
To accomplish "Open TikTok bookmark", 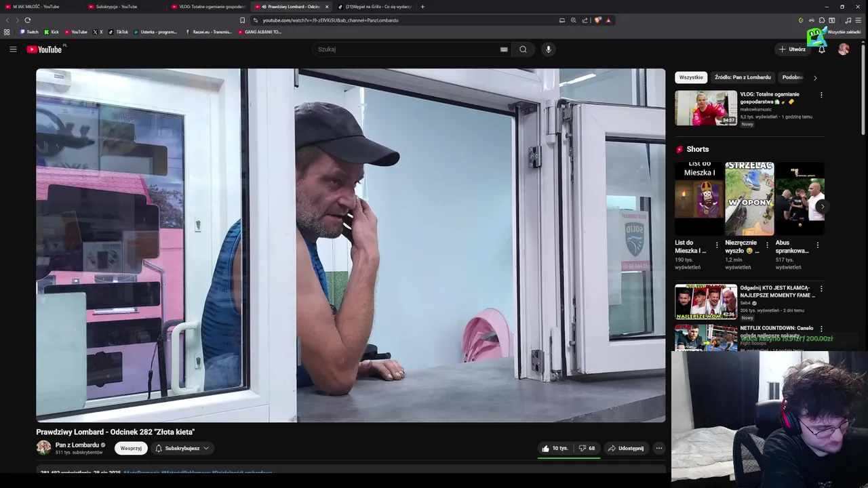I will click(x=119, y=32).
